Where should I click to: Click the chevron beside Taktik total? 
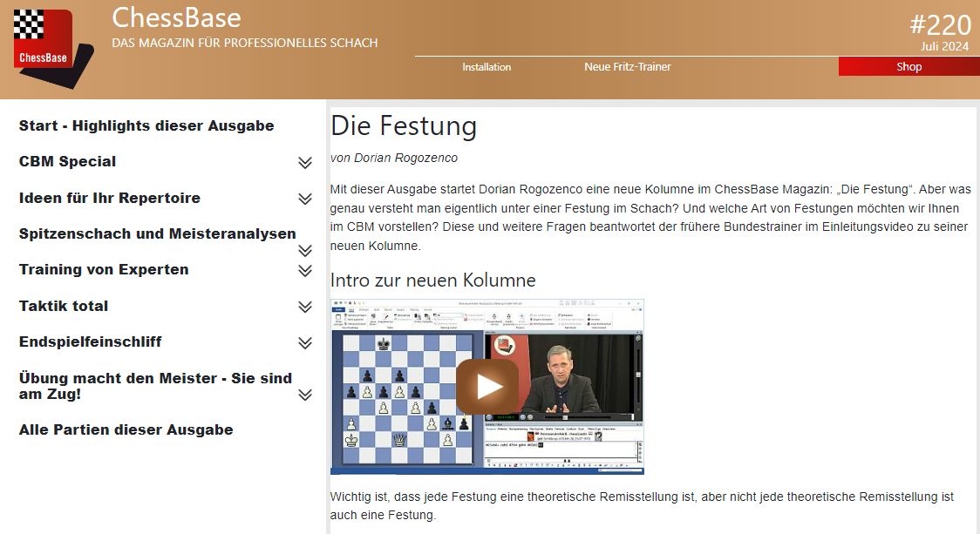tap(305, 307)
